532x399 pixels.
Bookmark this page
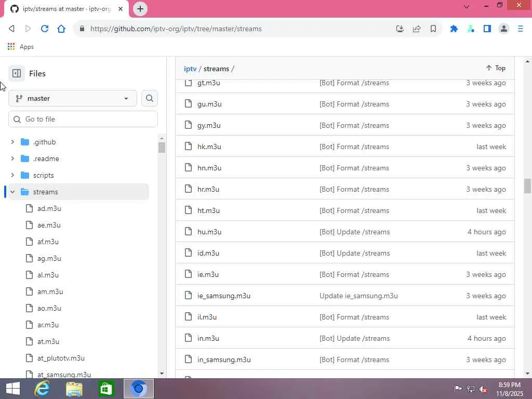pos(433,29)
